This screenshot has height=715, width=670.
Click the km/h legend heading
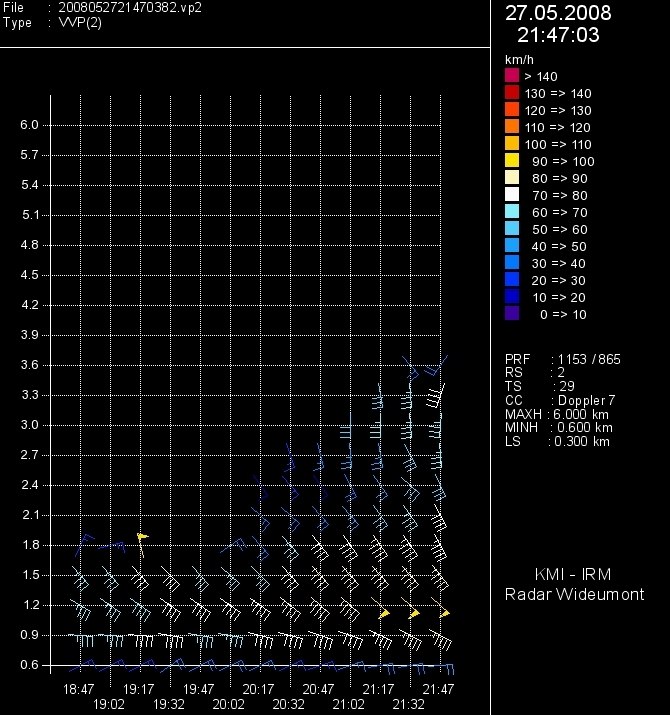point(519,60)
